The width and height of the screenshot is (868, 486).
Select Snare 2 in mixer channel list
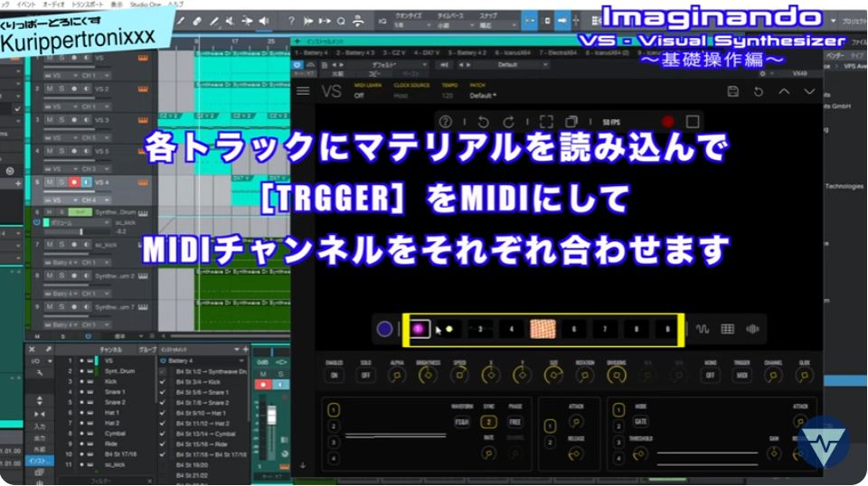(x=115, y=402)
